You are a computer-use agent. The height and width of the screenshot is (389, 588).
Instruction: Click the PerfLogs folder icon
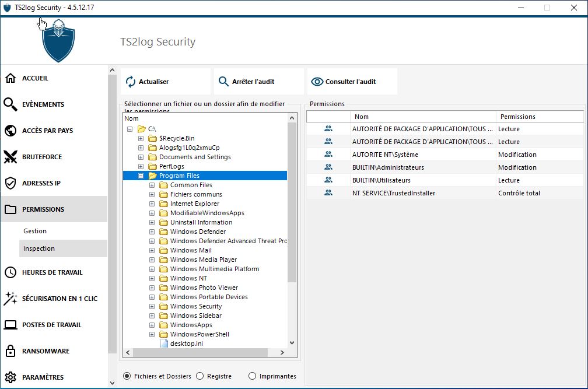tap(152, 166)
